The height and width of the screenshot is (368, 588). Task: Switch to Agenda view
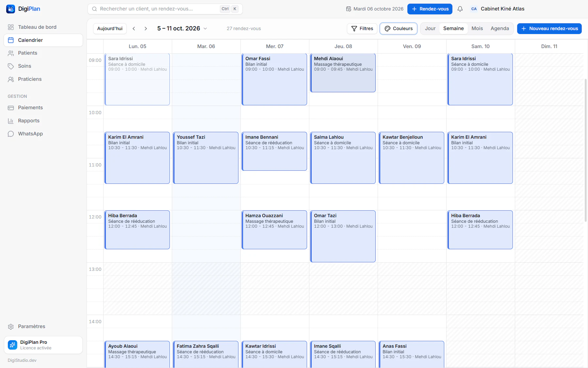point(500,28)
